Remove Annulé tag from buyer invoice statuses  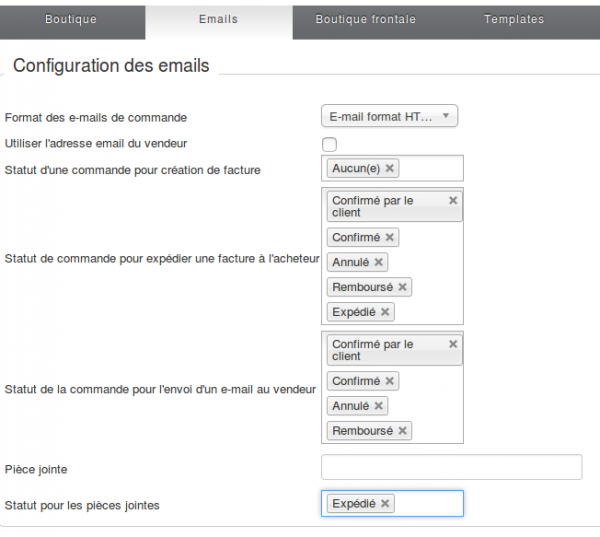379,262
